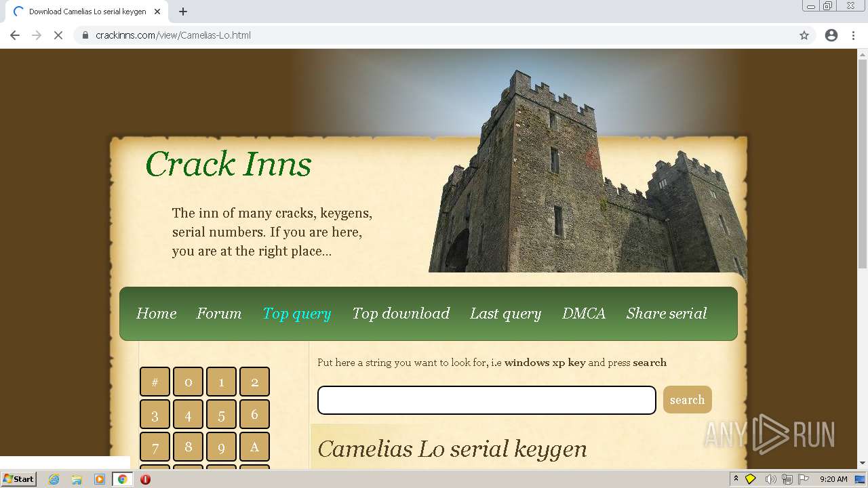Click the yellow shield tray icon

(x=751, y=479)
